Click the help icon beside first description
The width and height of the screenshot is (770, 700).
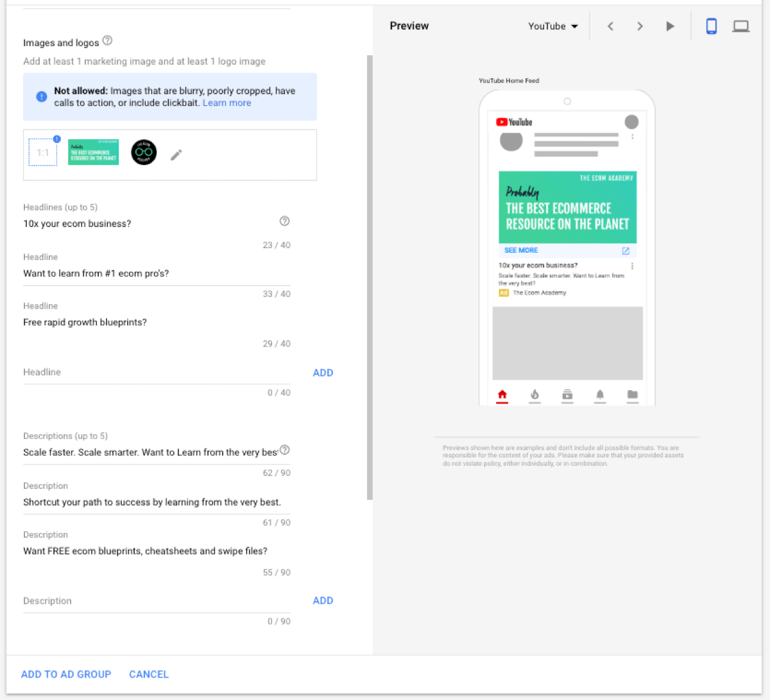[284, 450]
